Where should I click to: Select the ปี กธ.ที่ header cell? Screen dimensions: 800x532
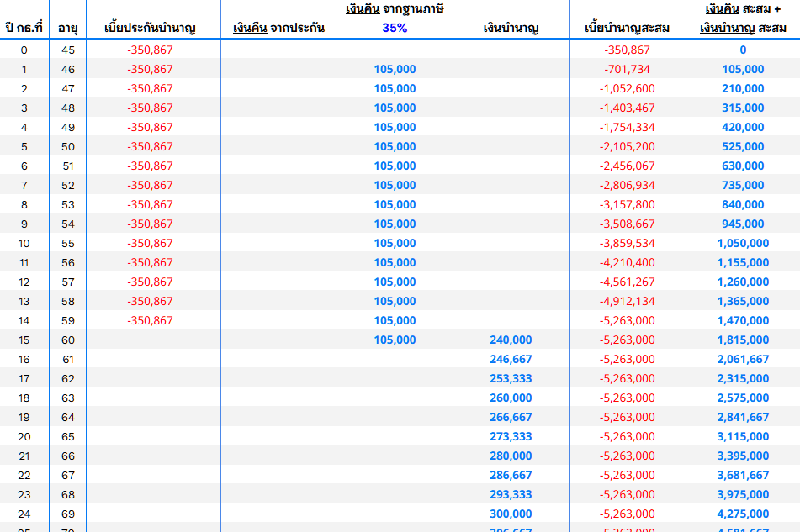[24, 28]
